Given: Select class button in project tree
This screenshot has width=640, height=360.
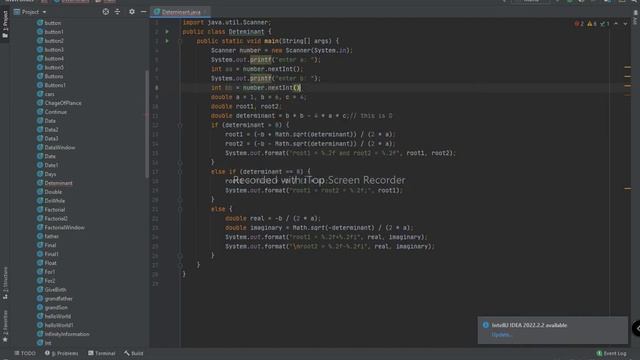Looking at the screenshot, I should coord(49,23).
